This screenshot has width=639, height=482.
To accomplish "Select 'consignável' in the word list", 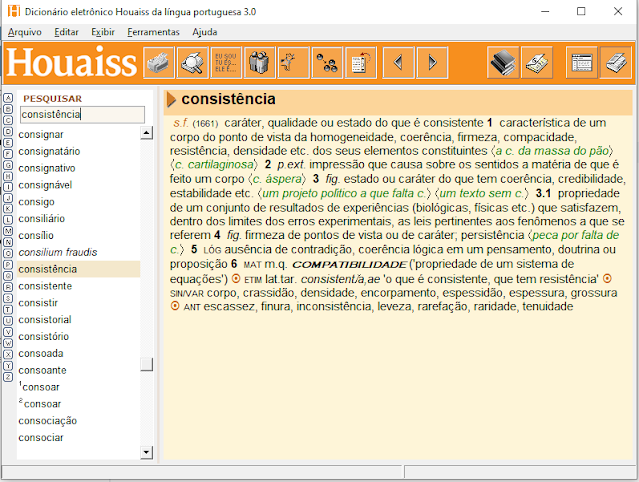I will coord(45,185).
